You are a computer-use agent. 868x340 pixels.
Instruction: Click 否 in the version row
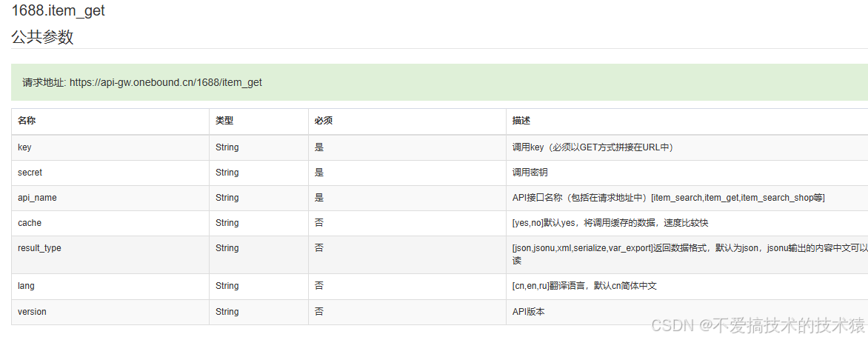[319, 312]
